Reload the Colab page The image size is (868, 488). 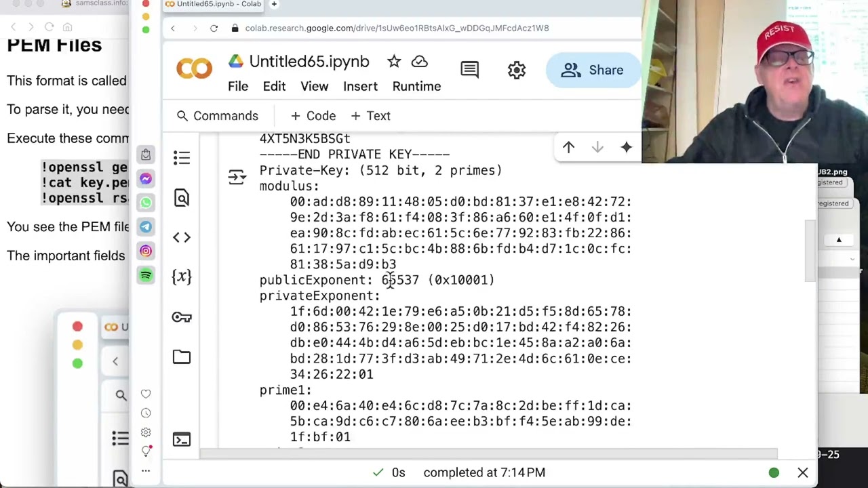tap(214, 28)
